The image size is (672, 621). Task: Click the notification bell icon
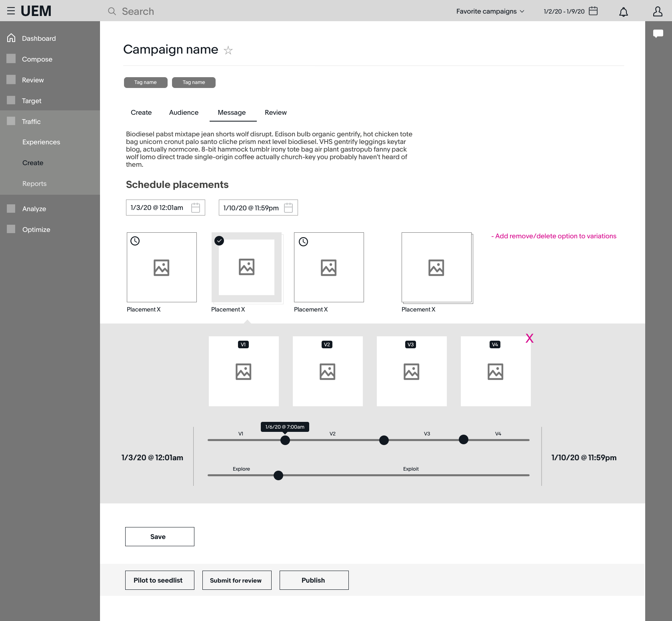point(623,12)
